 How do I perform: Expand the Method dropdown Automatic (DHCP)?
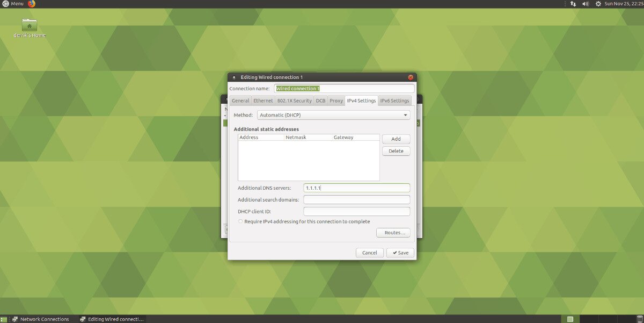click(x=333, y=115)
